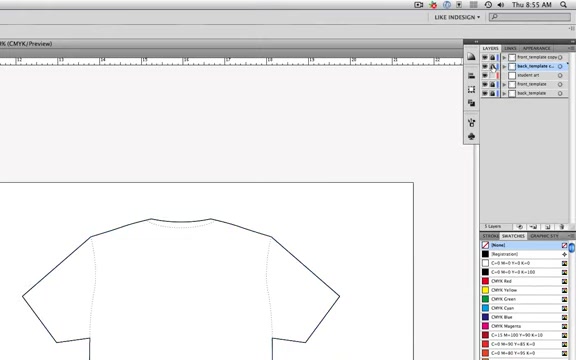Open the Gradient panel icon in dock

471,56
